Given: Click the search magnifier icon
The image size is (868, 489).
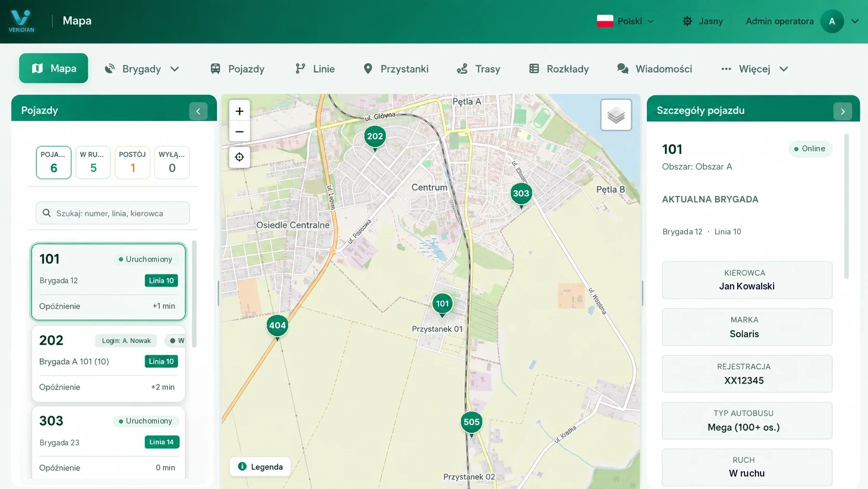Looking at the screenshot, I should [x=47, y=213].
